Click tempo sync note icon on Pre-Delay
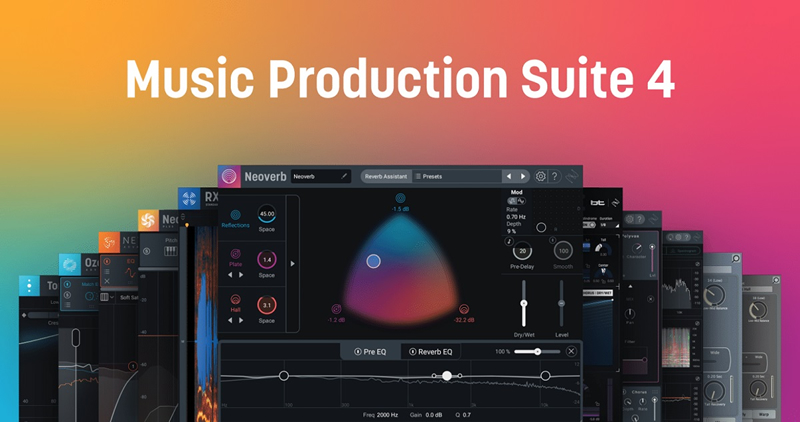Image resolution: width=800 pixels, height=422 pixels. [x=509, y=241]
